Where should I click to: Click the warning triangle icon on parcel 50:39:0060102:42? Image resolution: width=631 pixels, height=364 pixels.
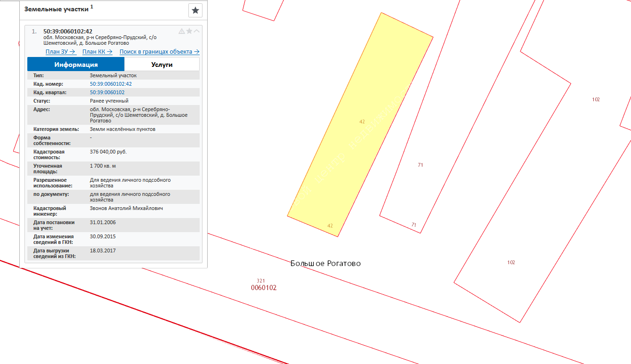182,31
